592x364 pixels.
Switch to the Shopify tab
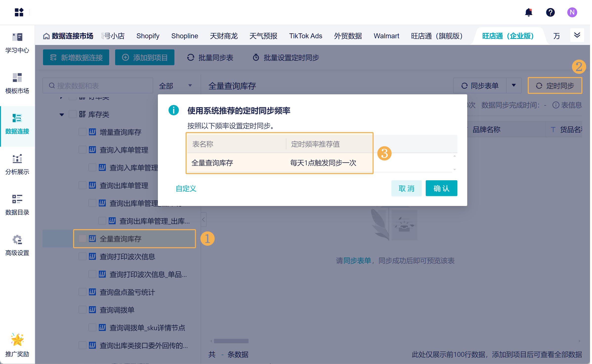pos(148,36)
